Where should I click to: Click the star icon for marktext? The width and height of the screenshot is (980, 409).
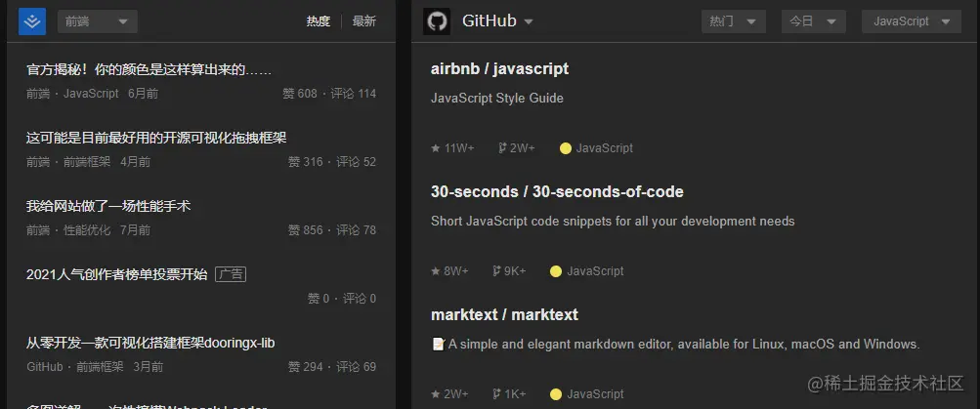[x=436, y=394]
